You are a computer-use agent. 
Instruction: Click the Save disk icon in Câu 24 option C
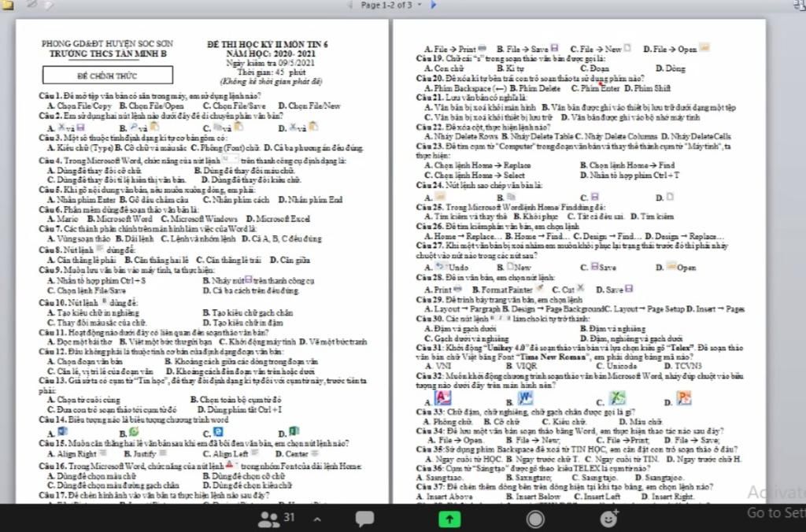pos(595,197)
